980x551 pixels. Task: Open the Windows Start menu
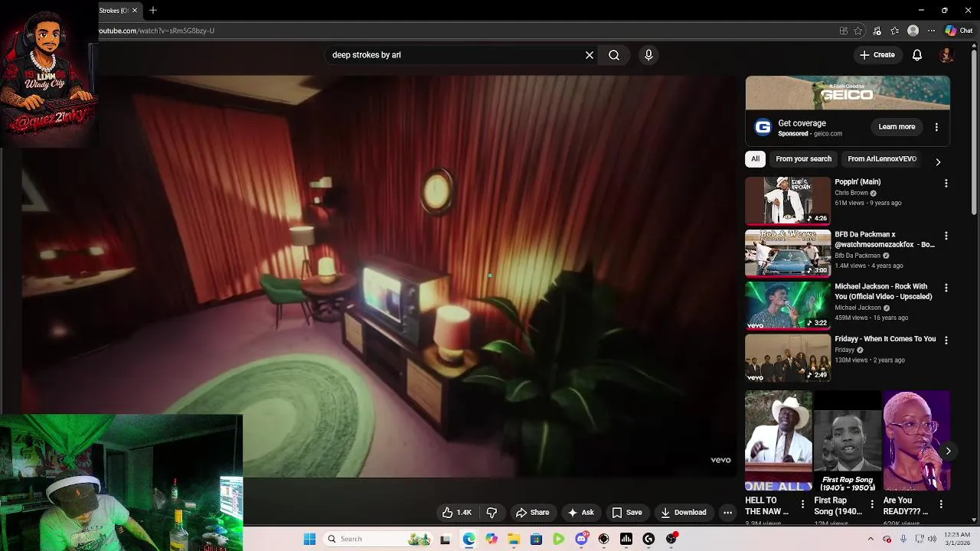pos(309,539)
